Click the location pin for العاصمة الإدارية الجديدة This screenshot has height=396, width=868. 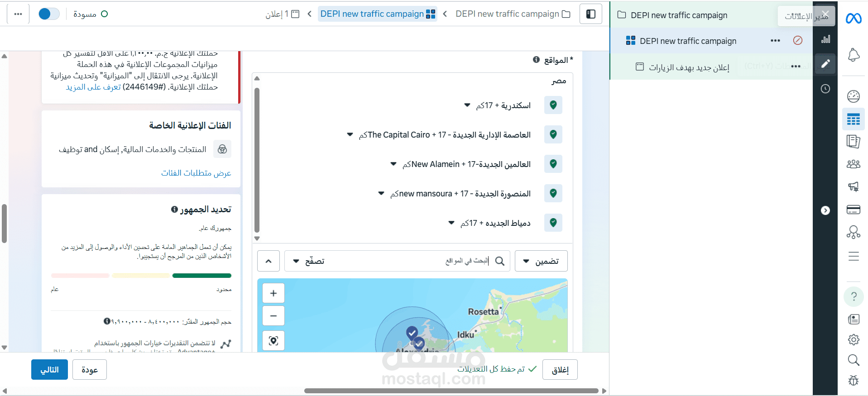(553, 134)
